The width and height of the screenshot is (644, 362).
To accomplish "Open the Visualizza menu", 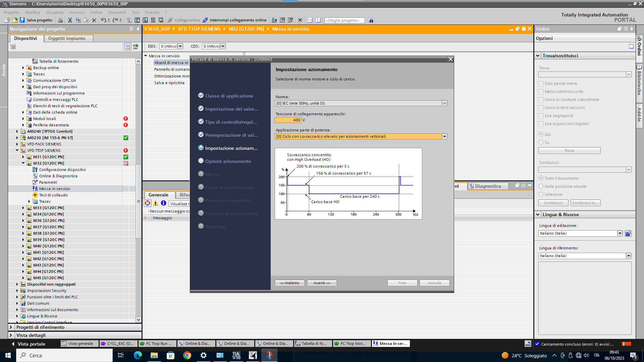I will [x=55, y=12].
